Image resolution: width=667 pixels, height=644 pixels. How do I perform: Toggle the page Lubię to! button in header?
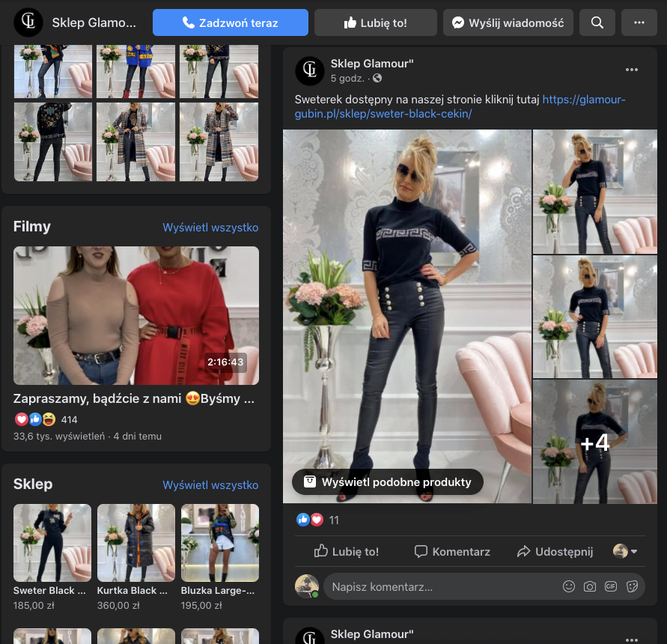coord(375,22)
